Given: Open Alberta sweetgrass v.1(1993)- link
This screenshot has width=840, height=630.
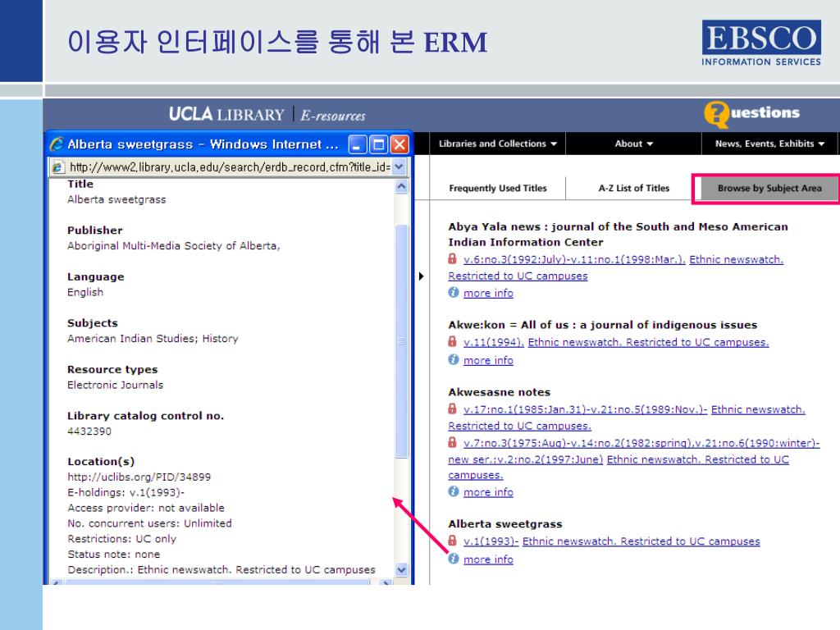Looking at the screenshot, I should coord(491,541).
